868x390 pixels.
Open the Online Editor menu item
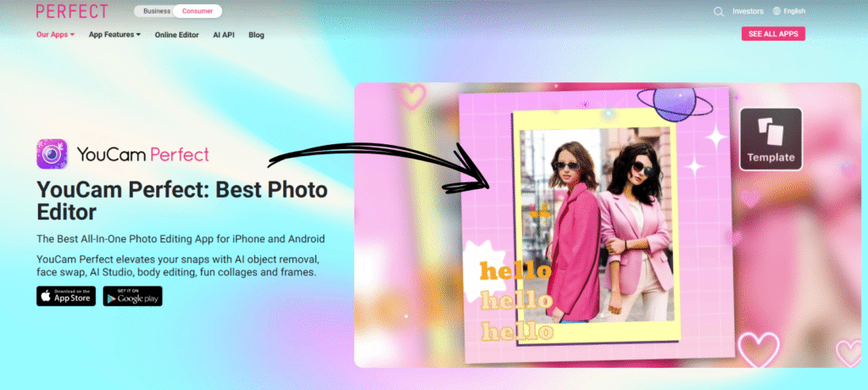click(176, 35)
